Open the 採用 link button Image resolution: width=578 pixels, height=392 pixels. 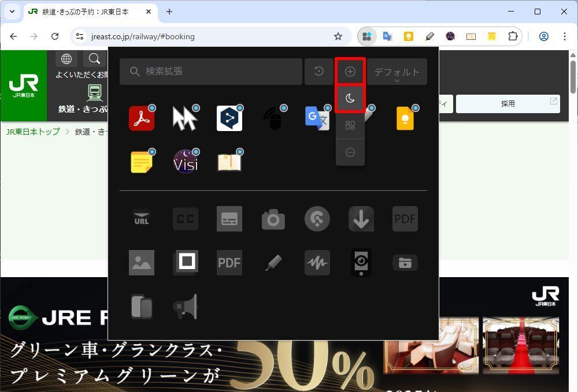(508, 104)
